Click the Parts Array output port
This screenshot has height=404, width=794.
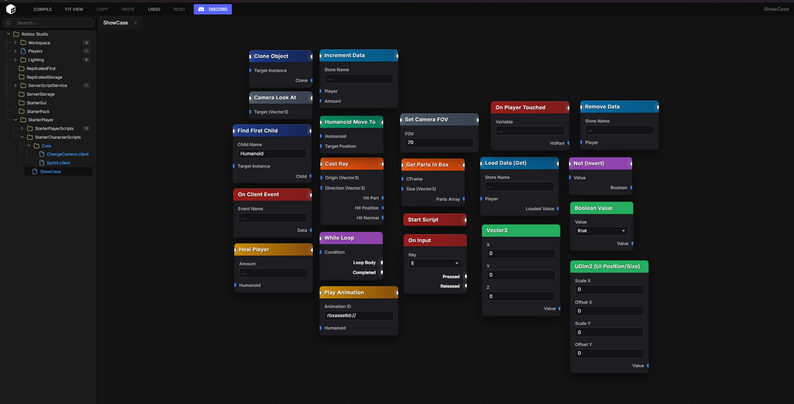coord(464,199)
